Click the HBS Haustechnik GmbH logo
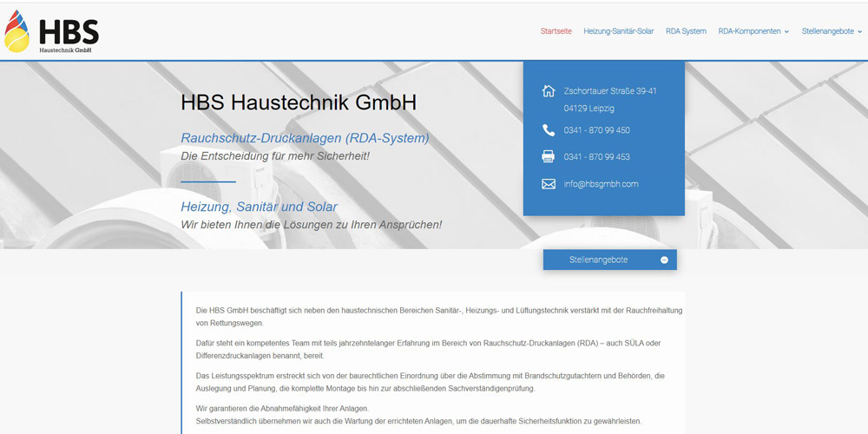This screenshot has height=434, width=868. 51,31
